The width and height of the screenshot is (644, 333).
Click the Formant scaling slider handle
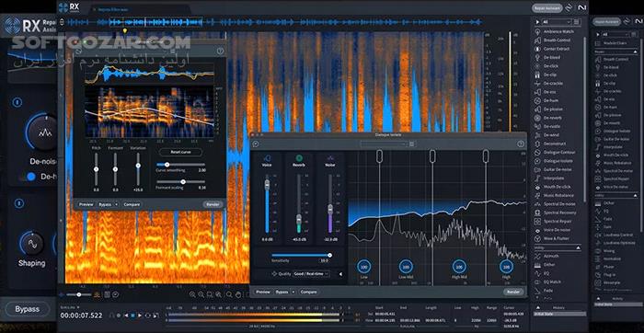(183, 181)
